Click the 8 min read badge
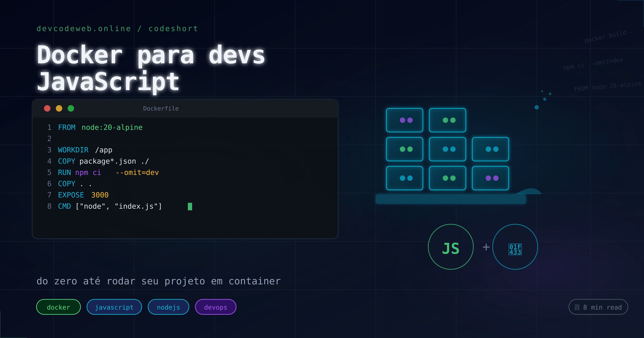 [x=598, y=307]
